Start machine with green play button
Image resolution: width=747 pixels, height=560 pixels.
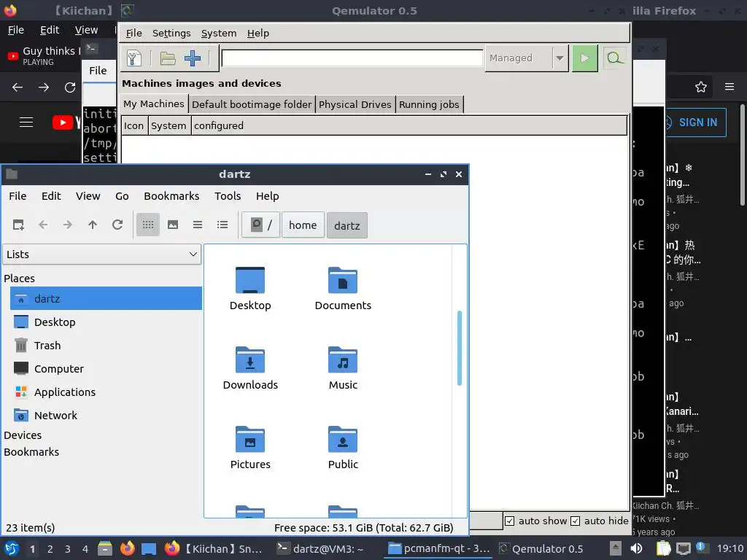[584, 58]
